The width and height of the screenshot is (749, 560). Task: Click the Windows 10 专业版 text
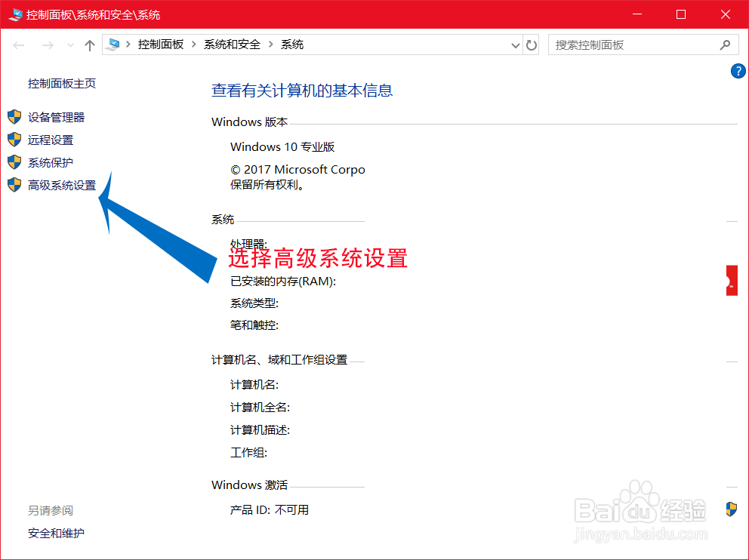(282, 147)
